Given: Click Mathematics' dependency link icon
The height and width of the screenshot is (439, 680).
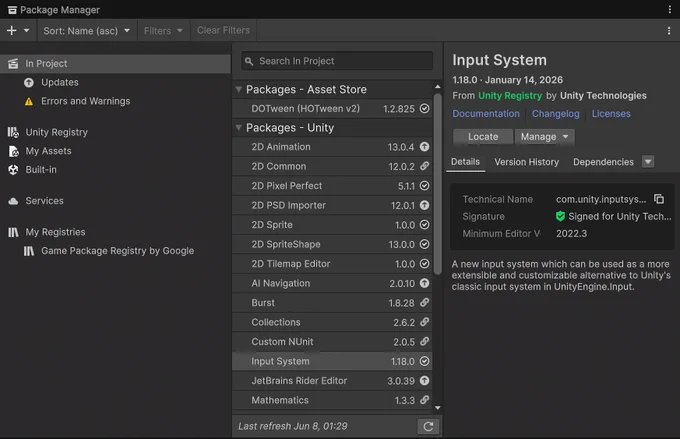Looking at the screenshot, I should (425, 400).
